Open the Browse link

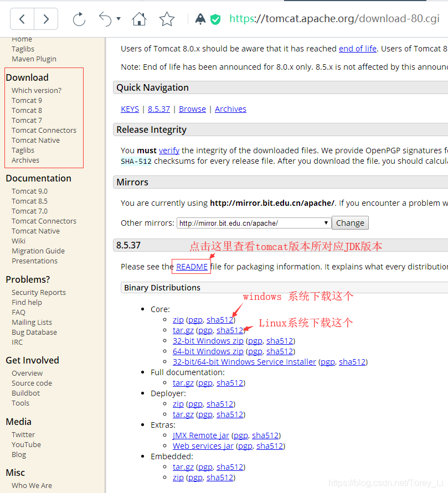193,109
